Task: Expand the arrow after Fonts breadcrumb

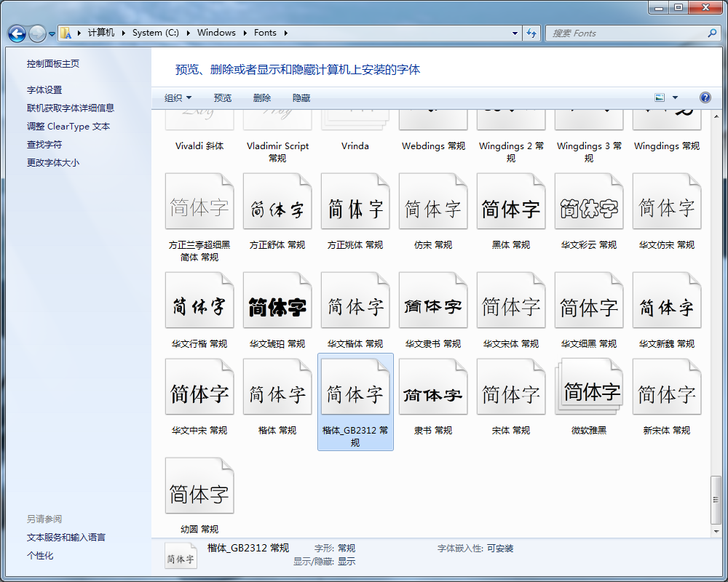Action: coord(285,33)
